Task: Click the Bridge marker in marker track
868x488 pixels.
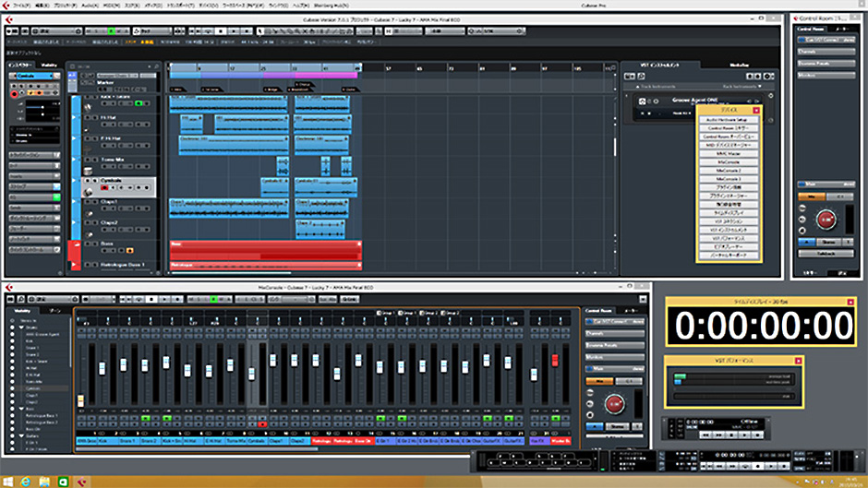Action: 271,89
